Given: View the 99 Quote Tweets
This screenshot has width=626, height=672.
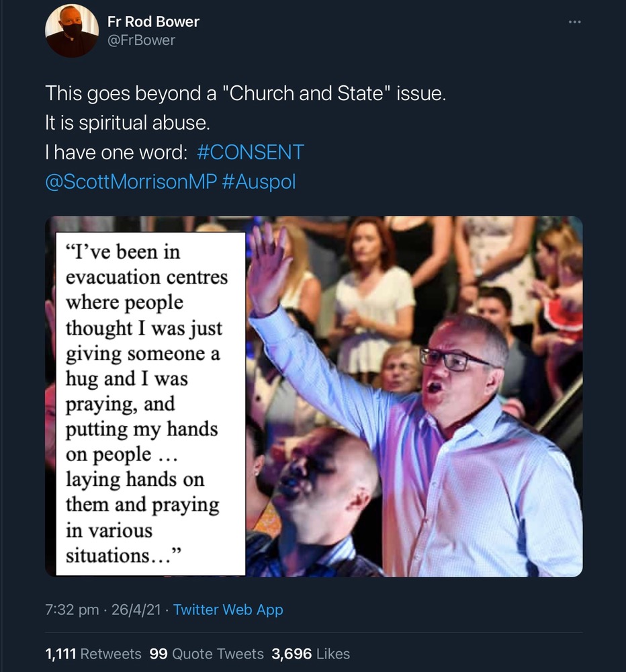Looking at the screenshot, I should click(207, 654).
